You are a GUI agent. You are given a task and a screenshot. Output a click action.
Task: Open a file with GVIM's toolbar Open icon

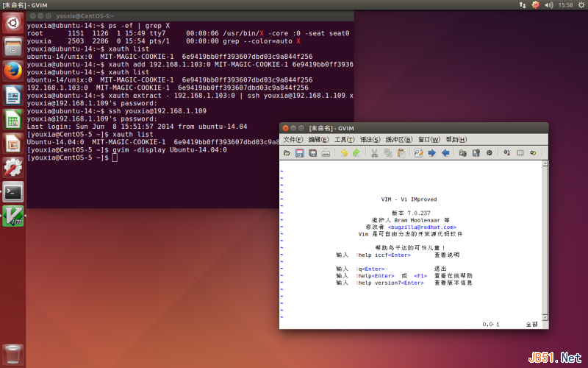287,153
